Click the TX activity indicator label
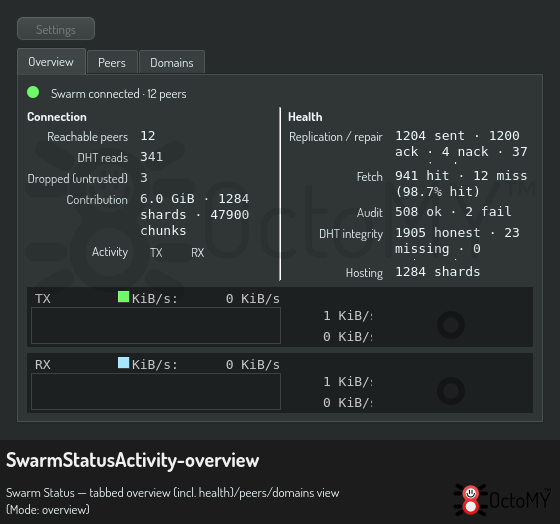Image resolution: width=560 pixels, height=524 pixels. 156,253
